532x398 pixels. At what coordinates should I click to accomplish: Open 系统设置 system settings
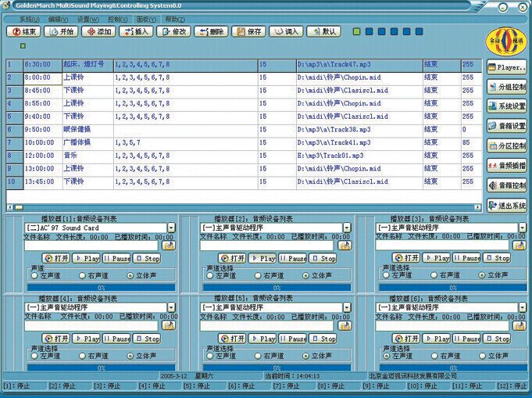[506, 106]
